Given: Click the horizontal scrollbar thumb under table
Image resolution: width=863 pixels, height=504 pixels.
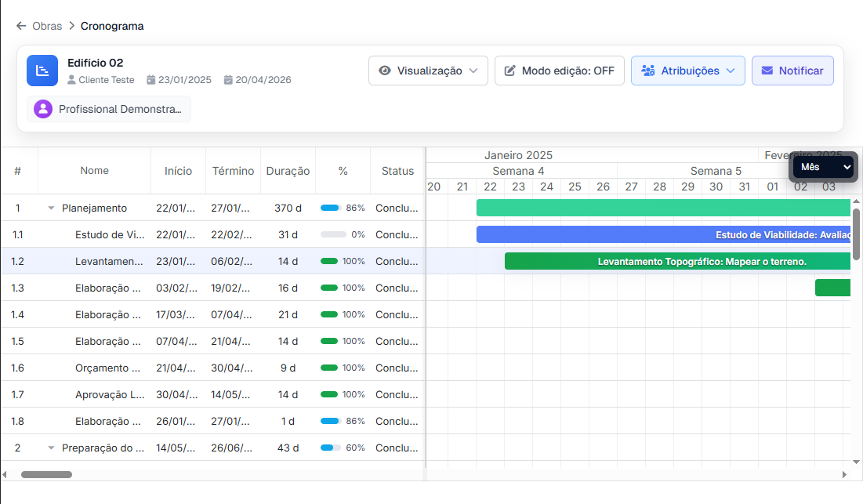Looking at the screenshot, I should click(46, 474).
